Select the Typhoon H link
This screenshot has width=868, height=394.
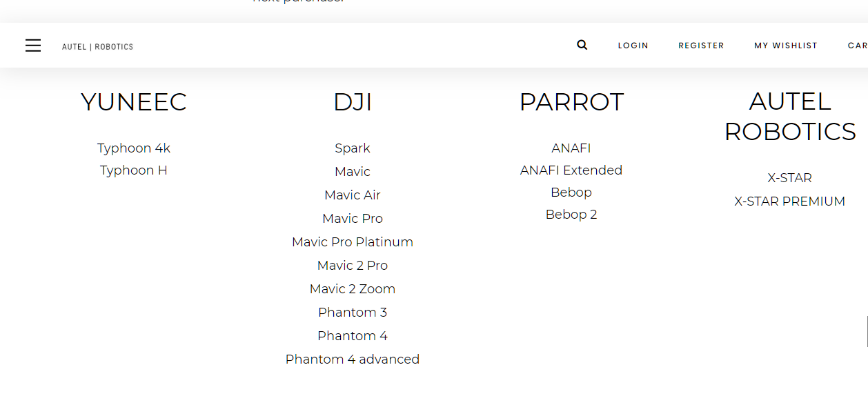click(134, 170)
